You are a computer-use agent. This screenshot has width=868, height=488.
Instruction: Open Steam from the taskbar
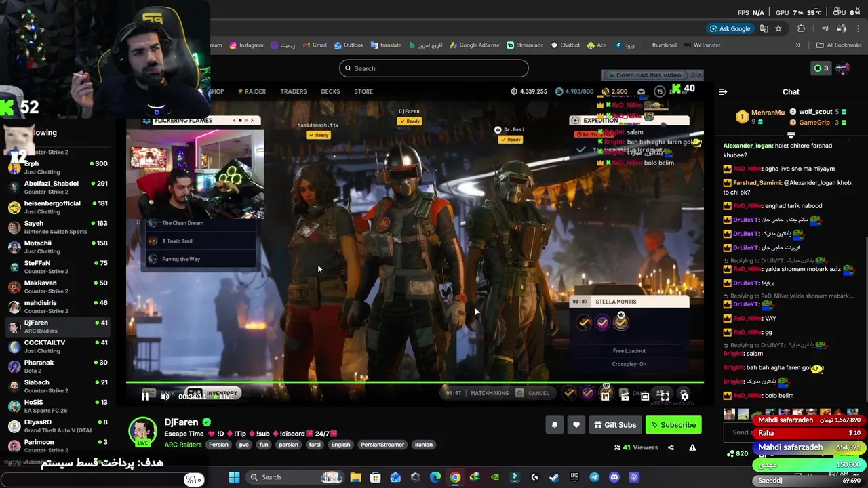pos(554,477)
